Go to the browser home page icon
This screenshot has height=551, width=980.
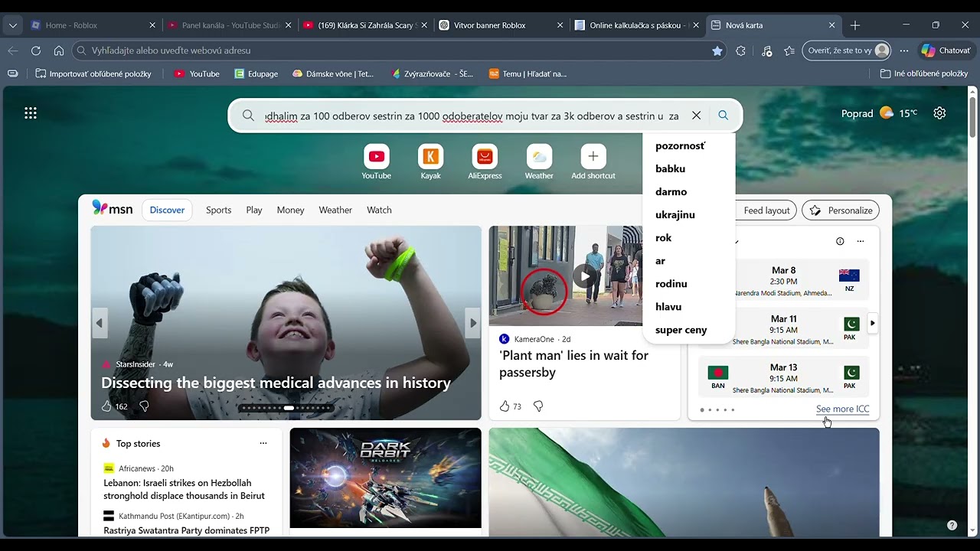59,51
